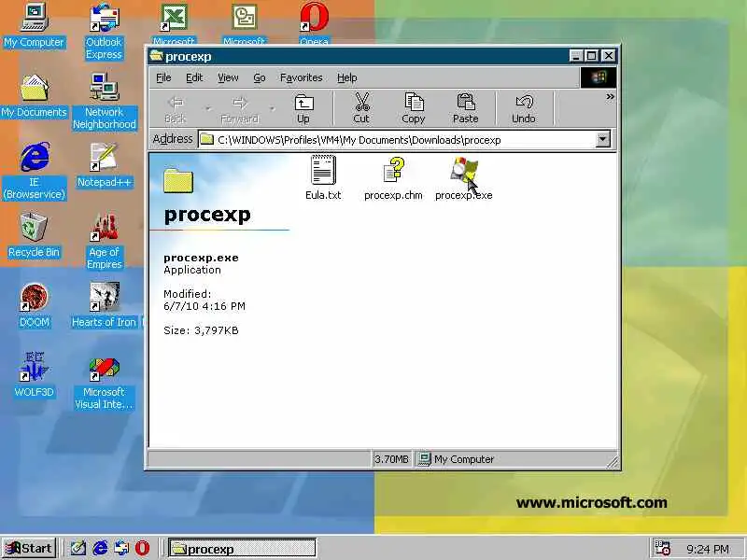Viewport: 747px width, 560px height.
Task: Launch Internet Explorer from quick launch
Action: click(100, 548)
